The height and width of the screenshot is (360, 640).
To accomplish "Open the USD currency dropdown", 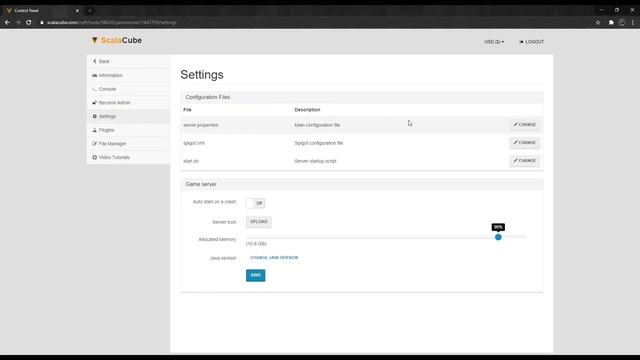I will [494, 42].
